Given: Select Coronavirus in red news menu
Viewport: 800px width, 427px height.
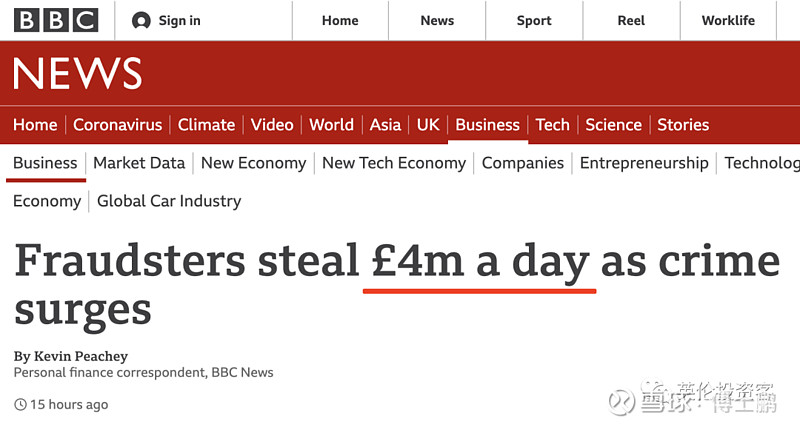Looking at the screenshot, I should click(117, 125).
